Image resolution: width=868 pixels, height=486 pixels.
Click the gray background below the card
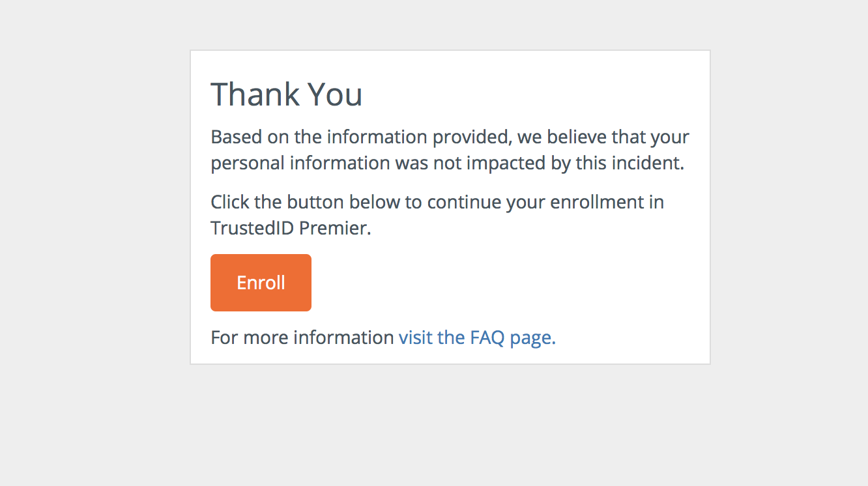pos(450,423)
